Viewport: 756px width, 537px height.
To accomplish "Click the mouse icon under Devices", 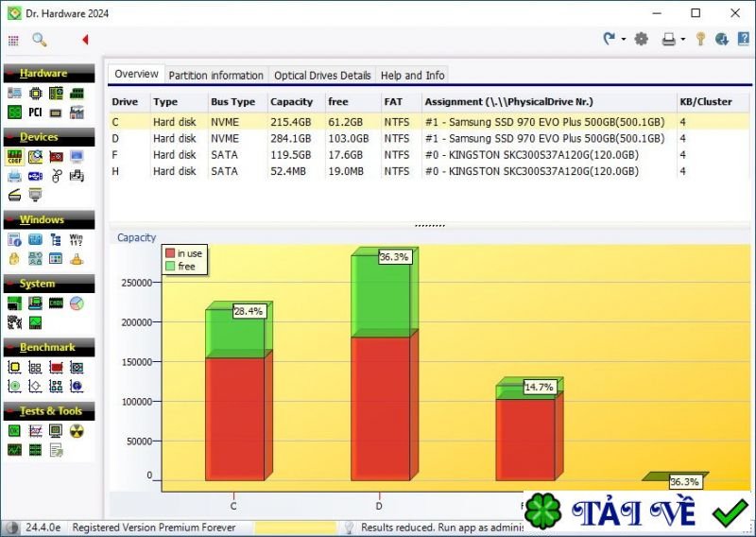I will 56,176.
